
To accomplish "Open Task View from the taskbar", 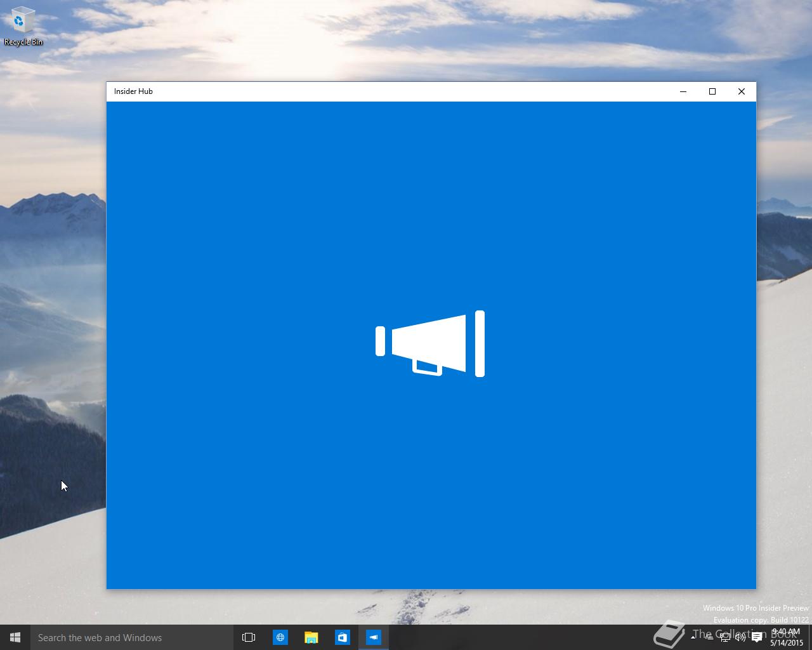I will tap(249, 637).
